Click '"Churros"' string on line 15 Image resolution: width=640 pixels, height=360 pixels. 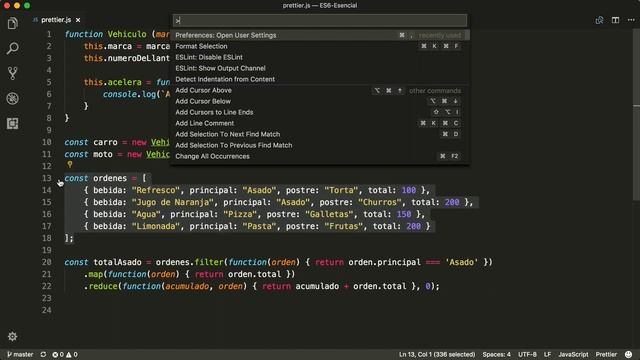(x=380, y=202)
